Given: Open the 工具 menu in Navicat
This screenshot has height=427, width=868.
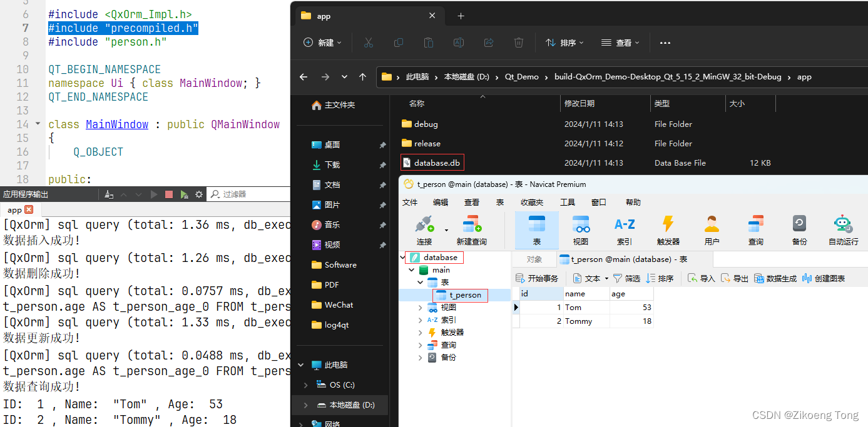Looking at the screenshot, I should click(567, 202).
